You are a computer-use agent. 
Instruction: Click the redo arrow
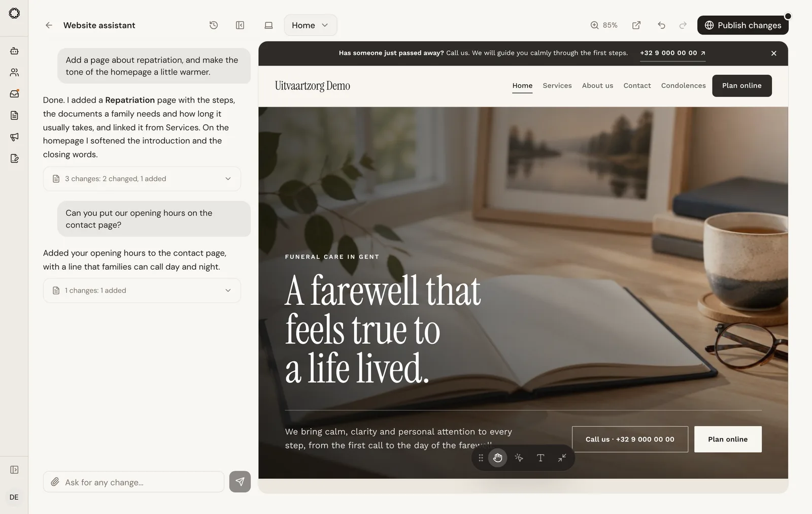[683, 25]
